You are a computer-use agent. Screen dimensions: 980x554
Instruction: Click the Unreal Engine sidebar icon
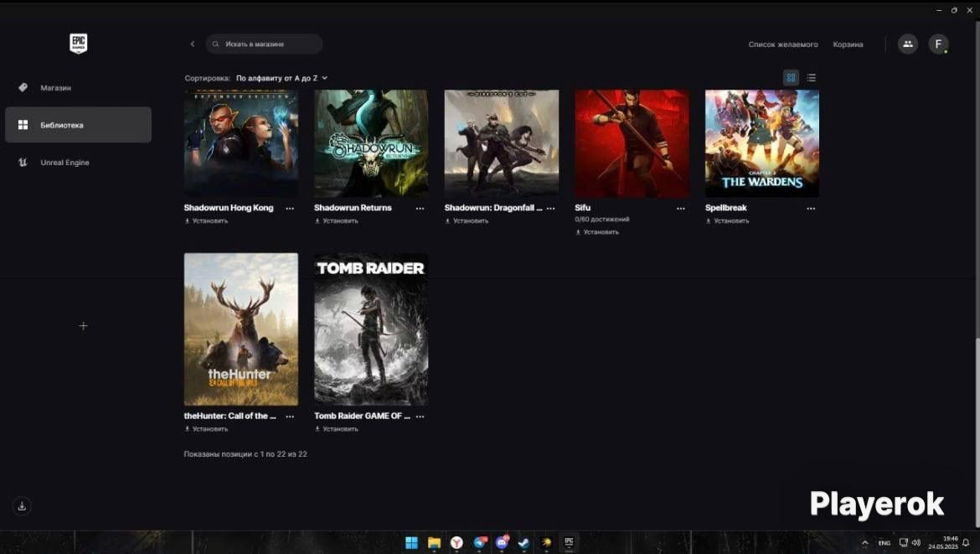click(x=23, y=162)
